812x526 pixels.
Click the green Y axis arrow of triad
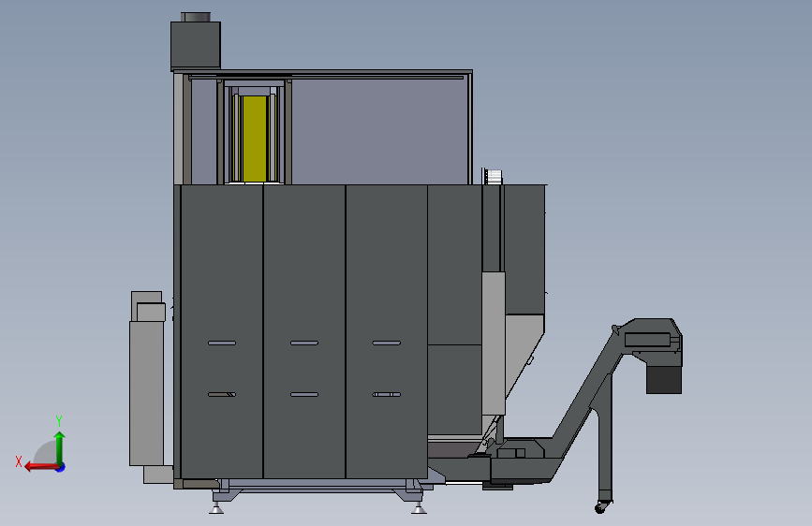click(60, 447)
